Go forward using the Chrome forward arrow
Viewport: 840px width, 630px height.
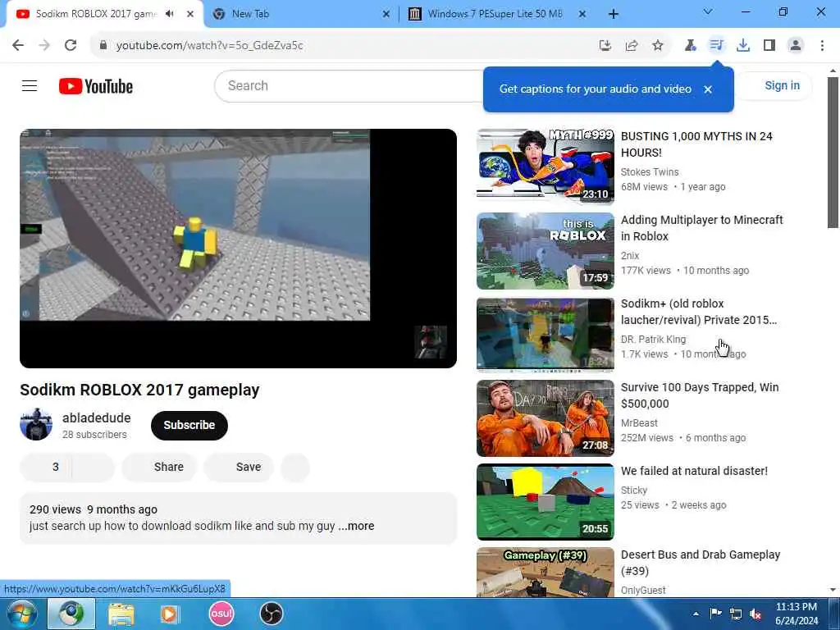(x=44, y=46)
